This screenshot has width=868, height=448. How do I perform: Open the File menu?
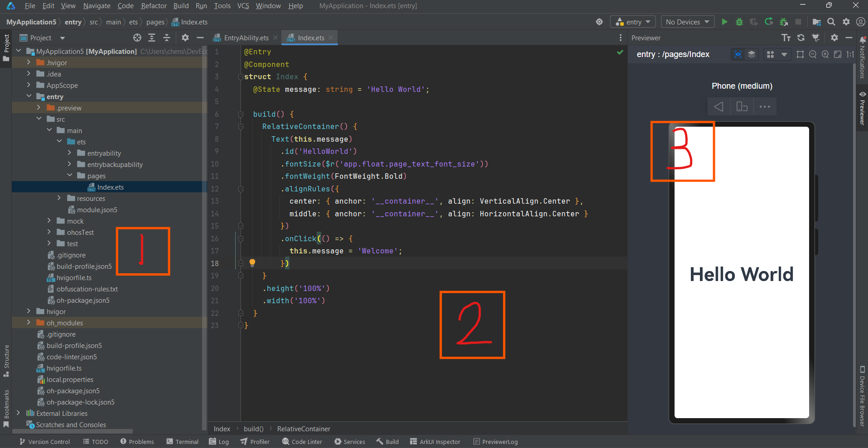point(30,6)
